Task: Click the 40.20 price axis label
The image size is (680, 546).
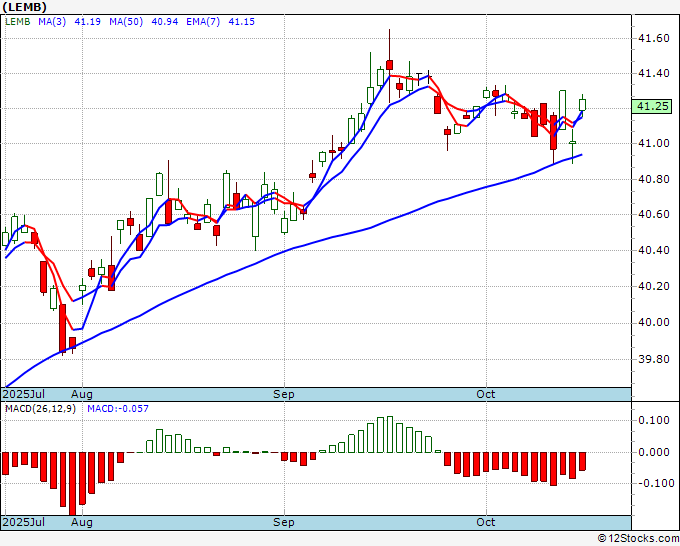Action: [x=654, y=286]
